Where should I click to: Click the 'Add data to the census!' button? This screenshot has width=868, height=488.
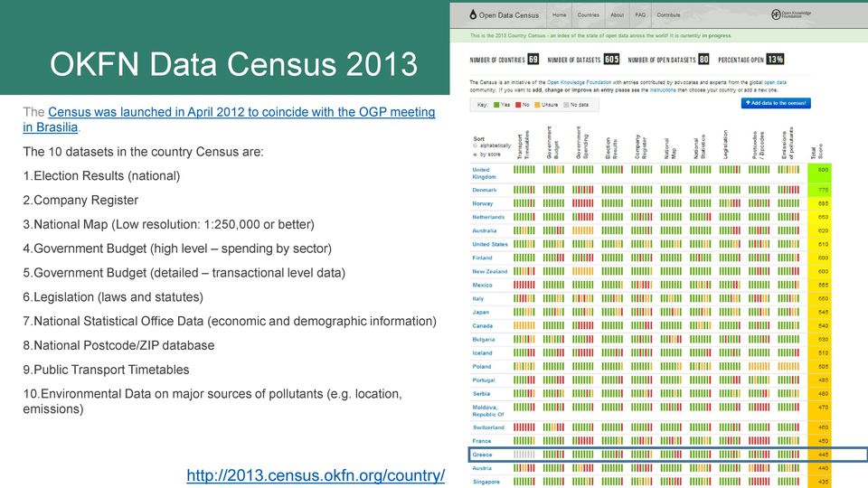coord(776,103)
